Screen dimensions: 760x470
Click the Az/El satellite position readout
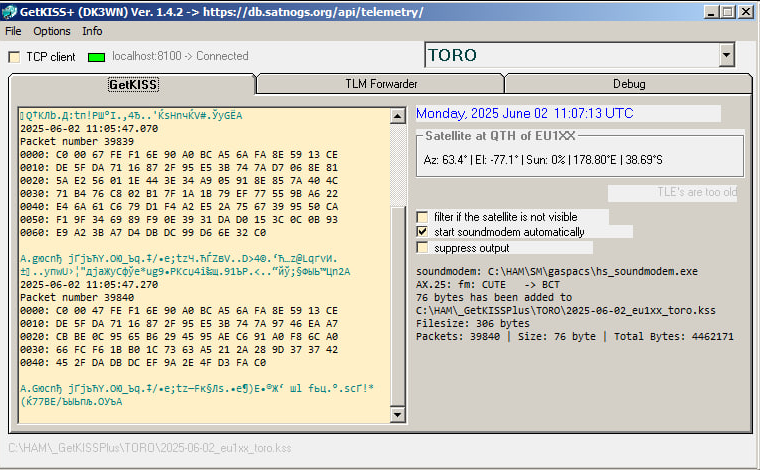tap(543, 160)
